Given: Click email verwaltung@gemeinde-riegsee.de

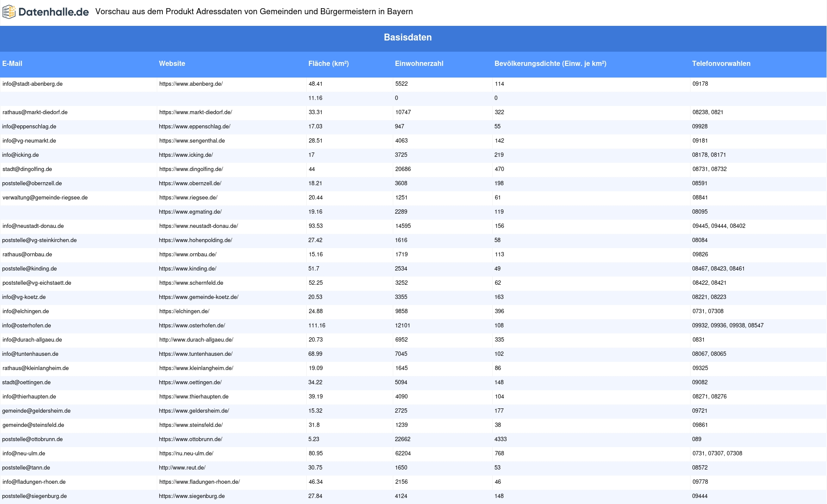Looking at the screenshot, I should click(45, 198).
